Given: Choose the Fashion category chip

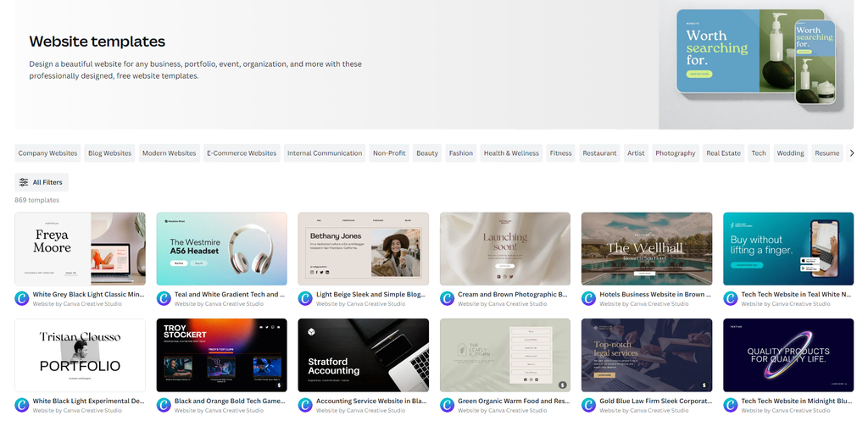Looking at the screenshot, I should pos(461,153).
